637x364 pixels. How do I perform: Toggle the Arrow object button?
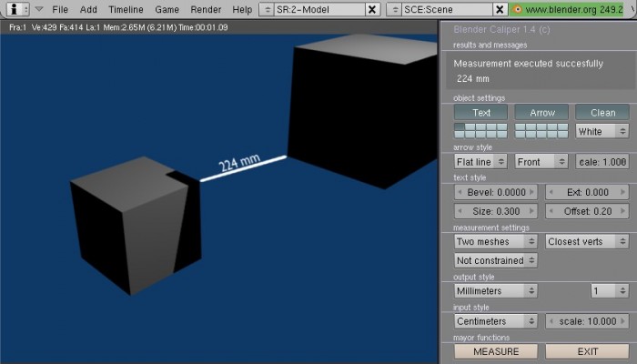pyautogui.click(x=541, y=113)
